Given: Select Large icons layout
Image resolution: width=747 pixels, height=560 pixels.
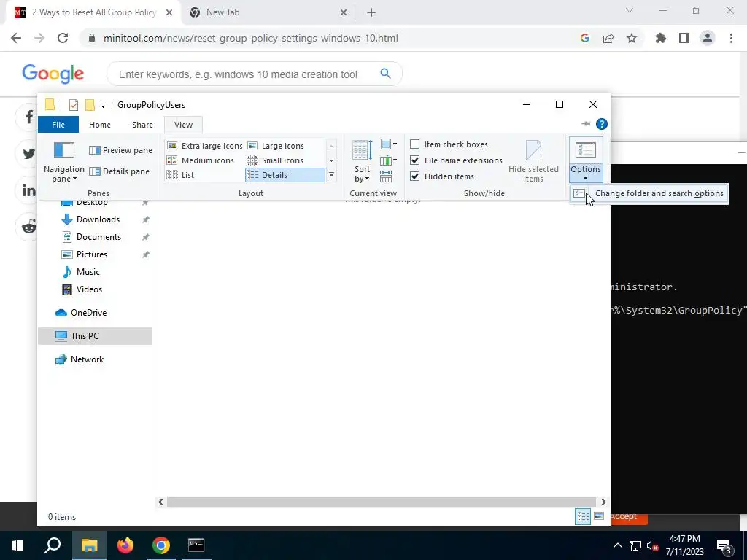Looking at the screenshot, I should [x=276, y=146].
